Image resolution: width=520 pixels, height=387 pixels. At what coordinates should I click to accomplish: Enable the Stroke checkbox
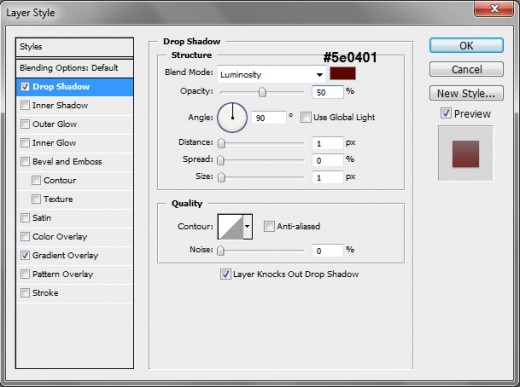25,293
